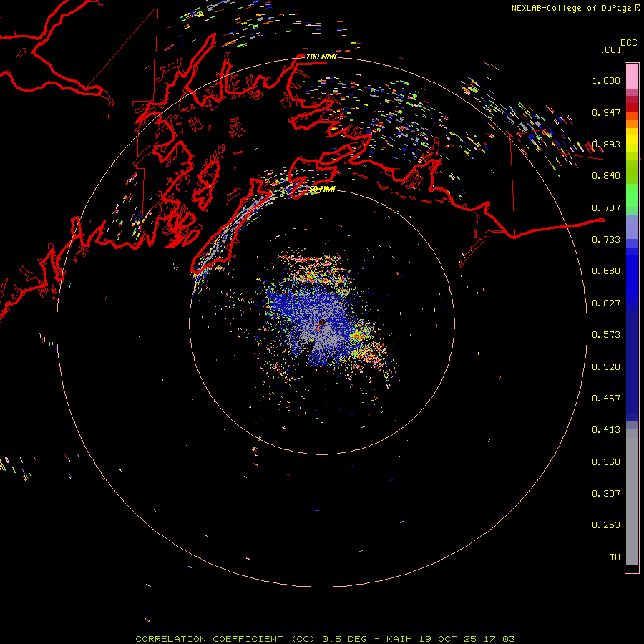Image resolution: width=644 pixels, height=644 pixels.
Task: Click the 0.947 color scale value
Action: tap(606, 112)
